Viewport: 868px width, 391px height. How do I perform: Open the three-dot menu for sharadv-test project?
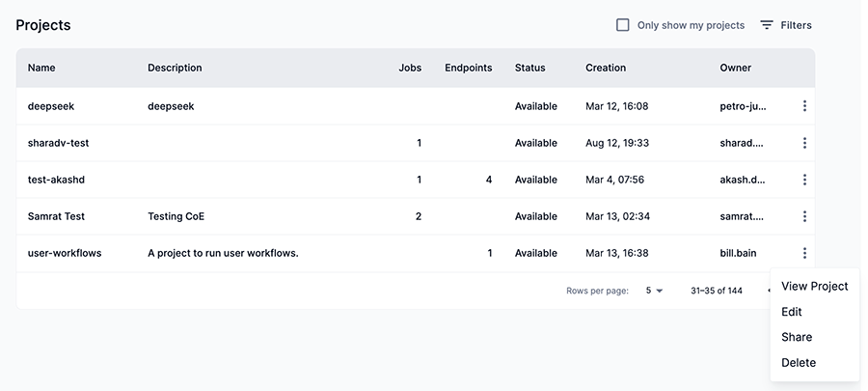coord(804,143)
